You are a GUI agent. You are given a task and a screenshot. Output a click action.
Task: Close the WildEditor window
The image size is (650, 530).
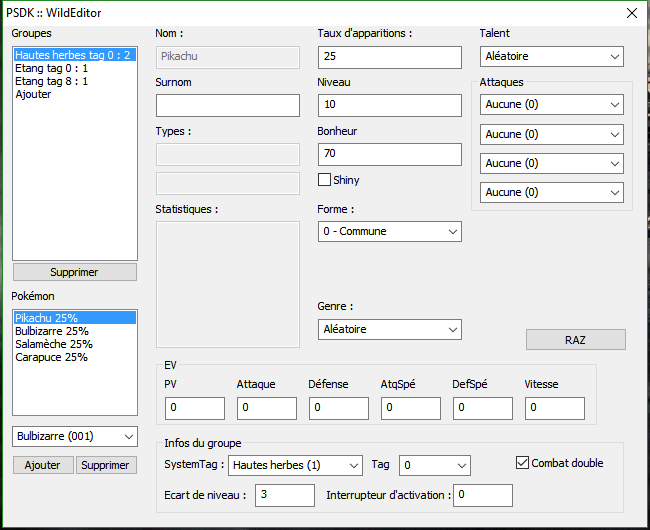click(x=631, y=13)
